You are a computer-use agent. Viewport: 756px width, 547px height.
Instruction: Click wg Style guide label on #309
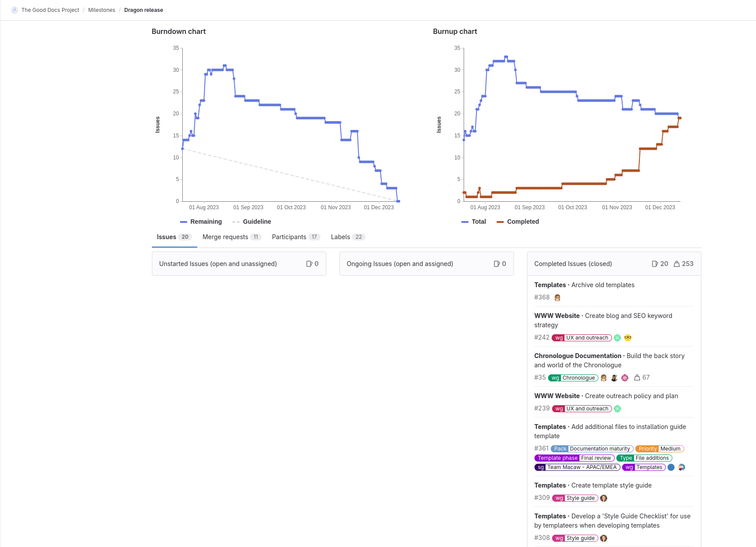point(575,498)
